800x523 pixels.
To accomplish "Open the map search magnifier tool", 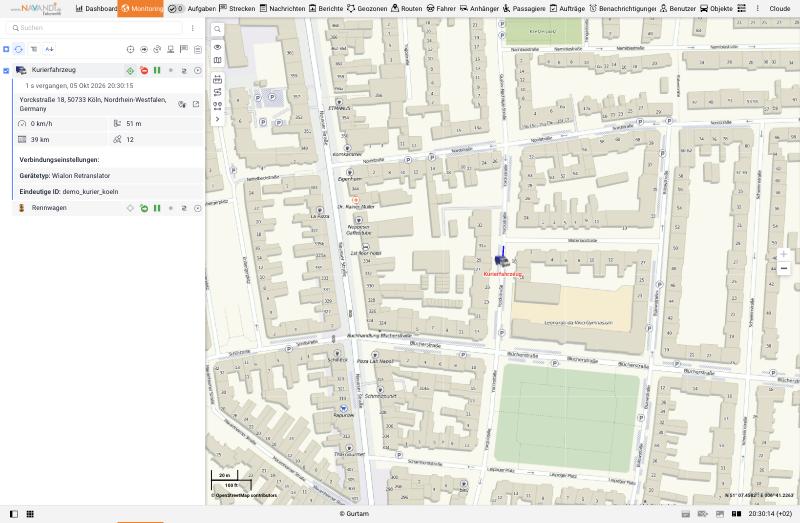I will [217, 30].
